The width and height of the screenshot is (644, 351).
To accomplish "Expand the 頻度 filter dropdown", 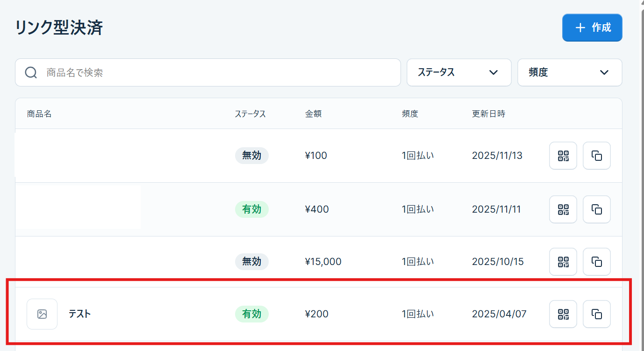I will [x=569, y=72].
